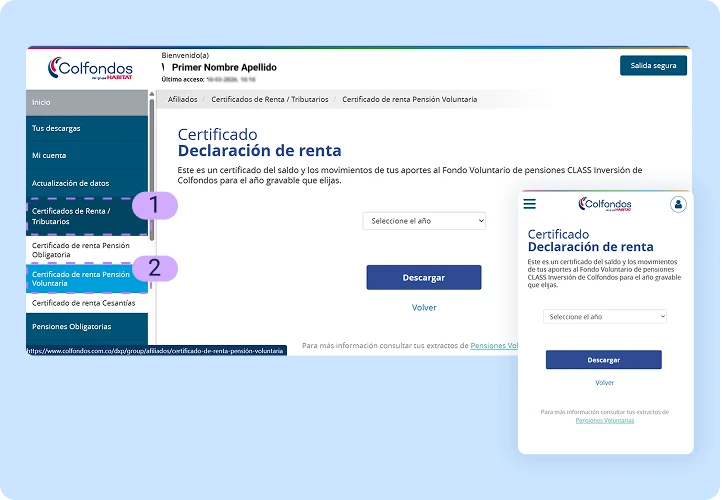Select Inicio in the sidebar menu

pyautogui.click(x=87, y=102)
